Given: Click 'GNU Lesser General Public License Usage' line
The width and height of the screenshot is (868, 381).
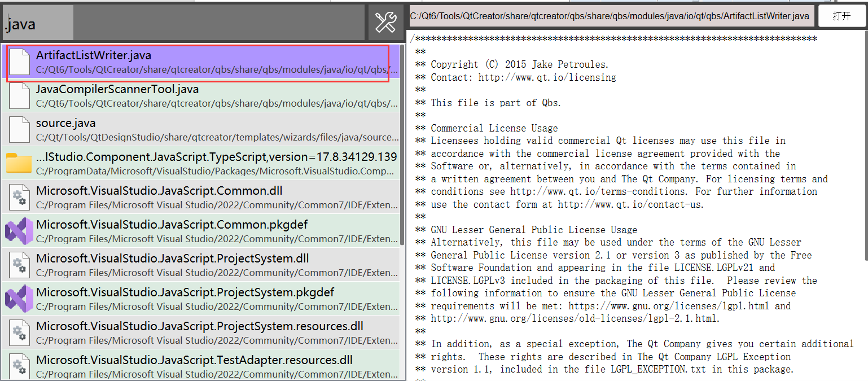Looking at the screenshot, I should point(527,230).
